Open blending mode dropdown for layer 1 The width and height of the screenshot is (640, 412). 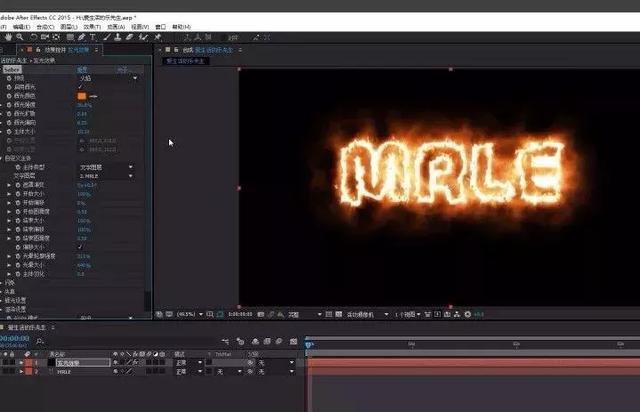point(189,363)
